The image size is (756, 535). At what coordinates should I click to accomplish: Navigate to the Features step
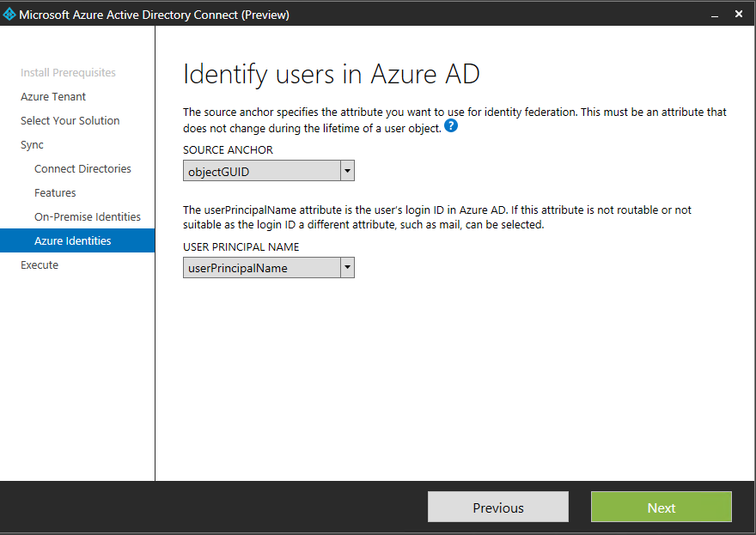55,193
